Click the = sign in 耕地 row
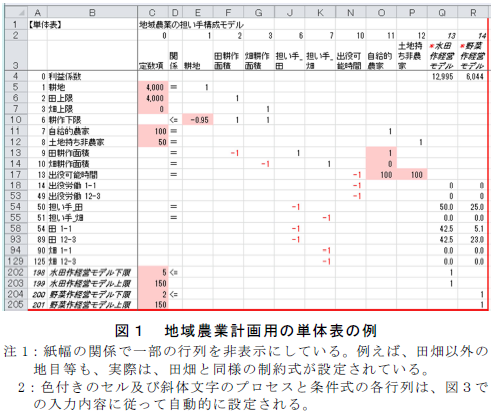 pos(174,87)
